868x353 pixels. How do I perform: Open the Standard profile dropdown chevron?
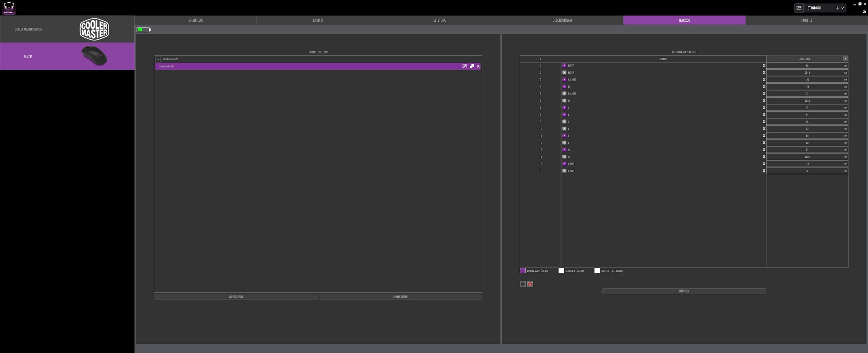tap(843, 8)
